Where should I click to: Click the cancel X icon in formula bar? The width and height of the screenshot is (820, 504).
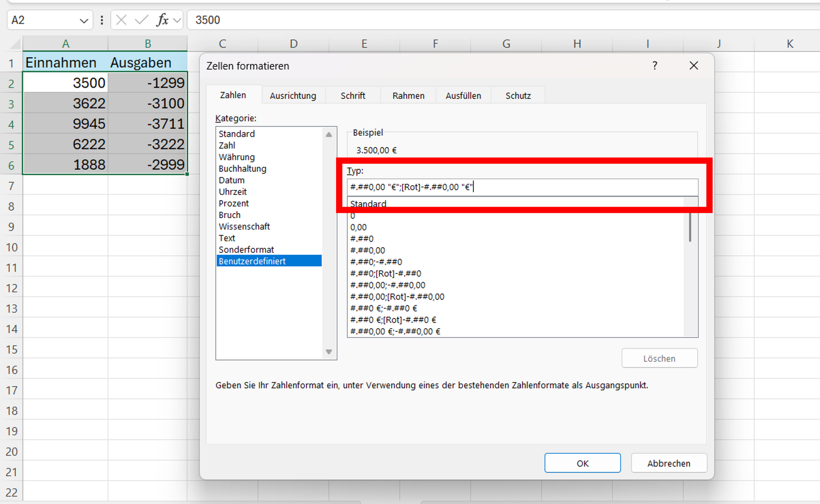[121, 20]
